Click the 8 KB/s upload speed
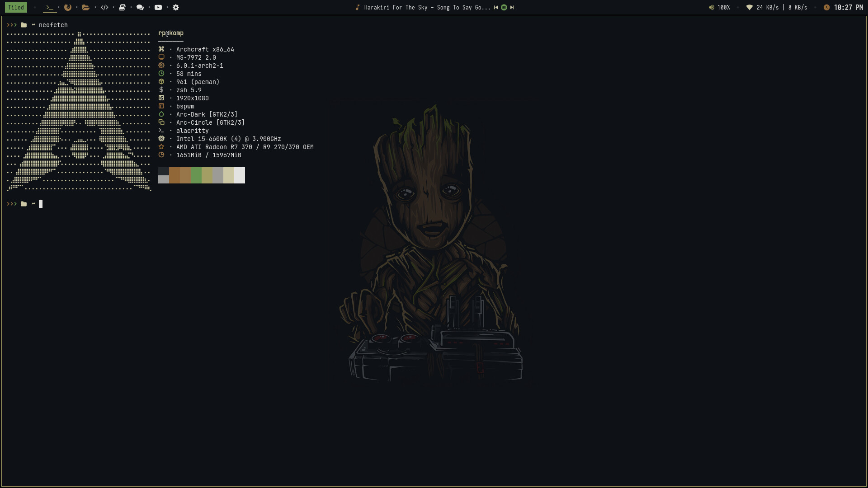The height and width of the screenshot is (488, 868). tap(798, 8)
